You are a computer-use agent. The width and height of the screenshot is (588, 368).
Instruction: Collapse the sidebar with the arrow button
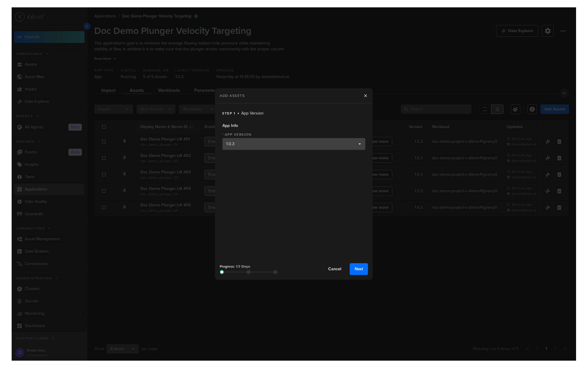coord(87,26)
